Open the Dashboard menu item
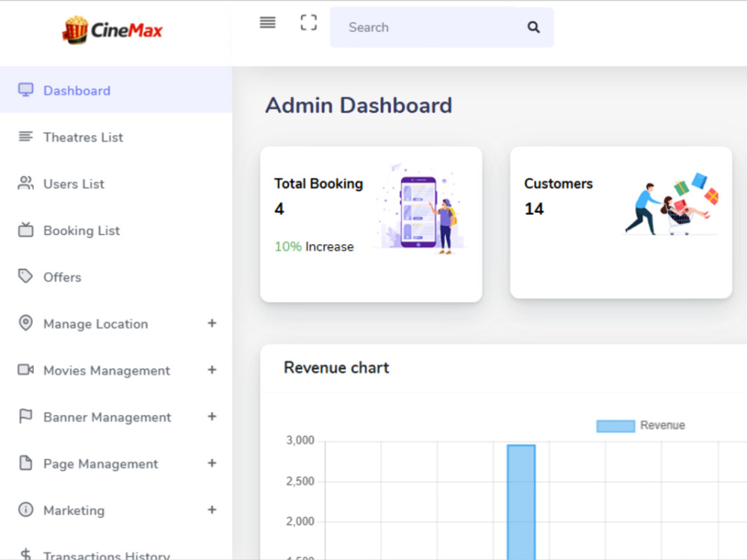 pyautogui.click(x=117, y=90)
